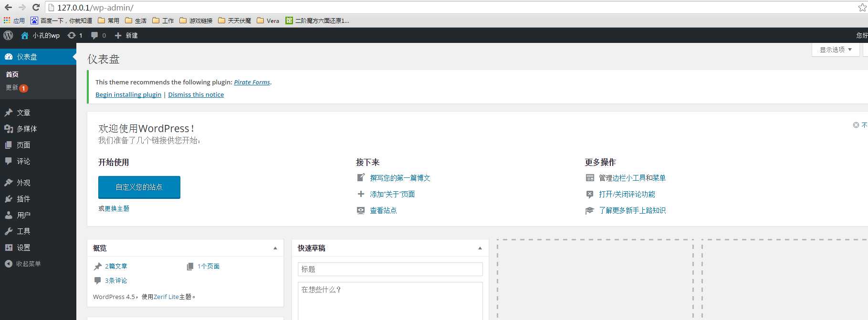The width and height of the screenshot is (868, 320).
Task: Open 更新 submenu with badge 1
Action: click(17, 88)
